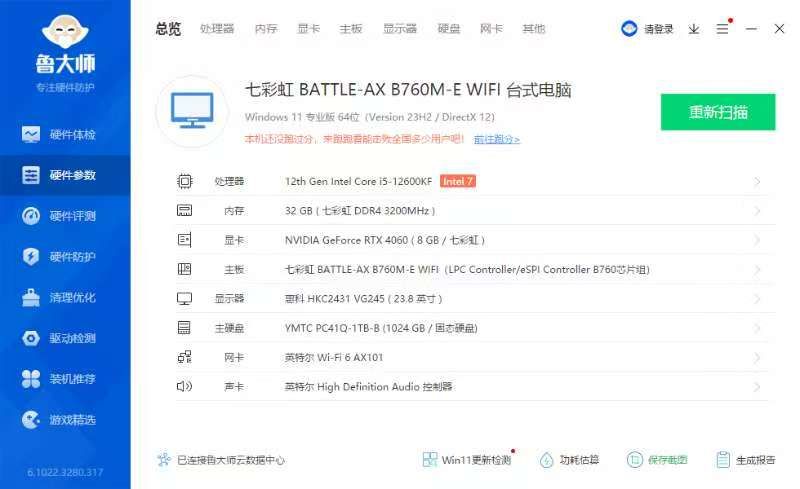Switch to the 硬盘 tab
800x489 pixels.
coord(449,29)
